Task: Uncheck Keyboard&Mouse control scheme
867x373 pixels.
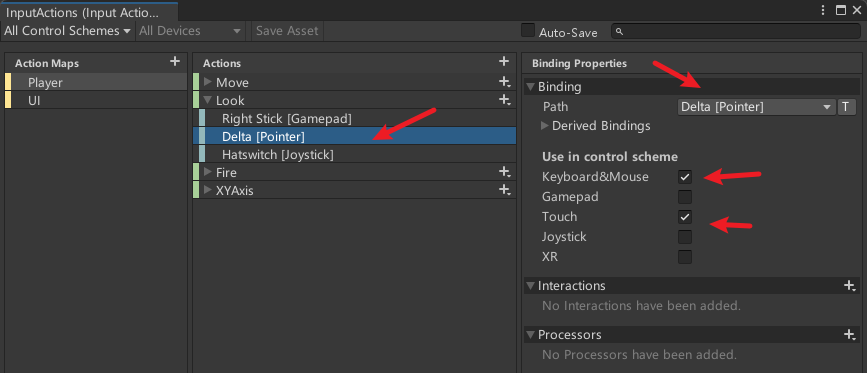Action: (x=685, y=177)
